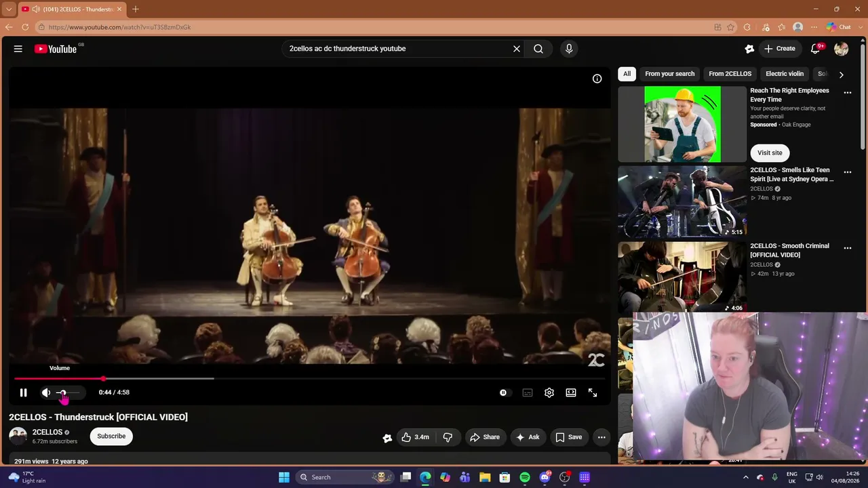Mute the video with speaker icon
Image resolution: width=868 pixels, height=488 pixels.
(45, 392)
